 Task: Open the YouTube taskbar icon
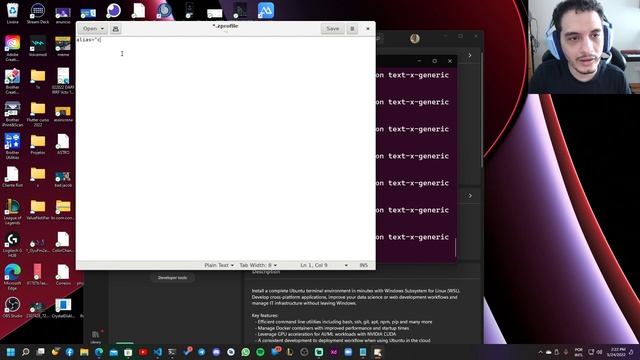point(143,352)
